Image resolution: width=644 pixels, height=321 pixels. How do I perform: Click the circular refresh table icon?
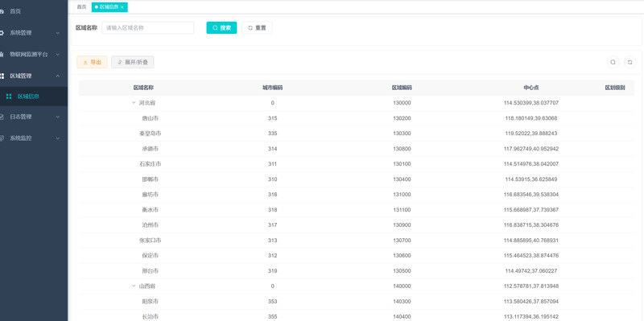[630, 63]
